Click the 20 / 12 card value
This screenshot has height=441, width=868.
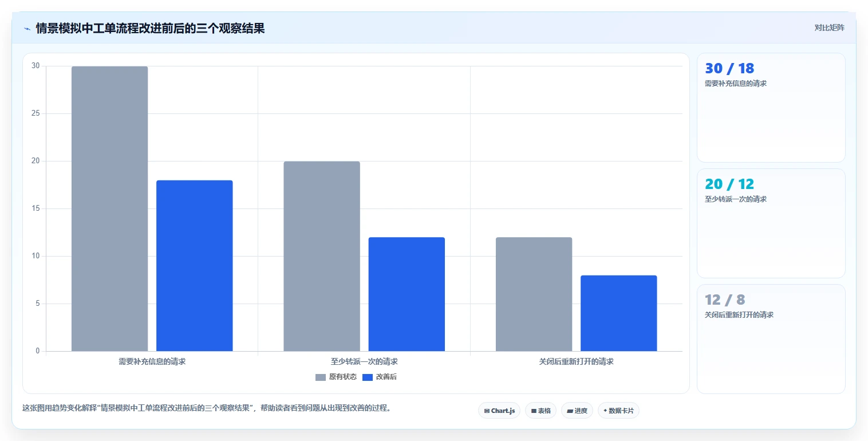729,184
